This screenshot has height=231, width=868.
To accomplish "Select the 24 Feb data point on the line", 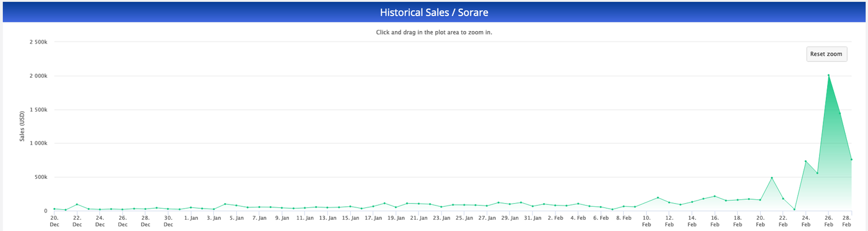I will point(805,161).
